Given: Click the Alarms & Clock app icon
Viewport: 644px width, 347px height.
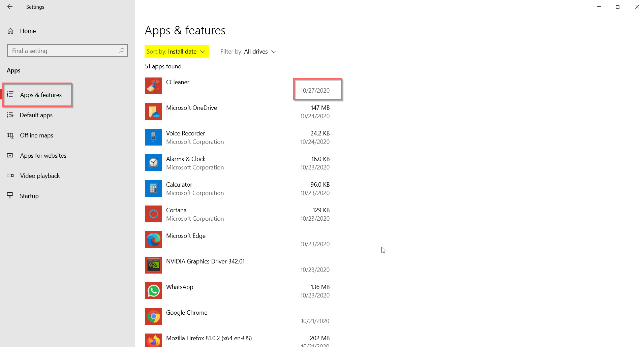Looking at the screenshot, I should pyautogui.click(x=154, y=163).
